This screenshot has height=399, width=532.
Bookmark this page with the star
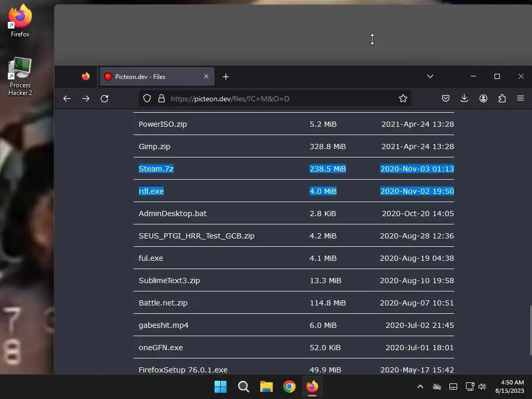coord(403,99)
